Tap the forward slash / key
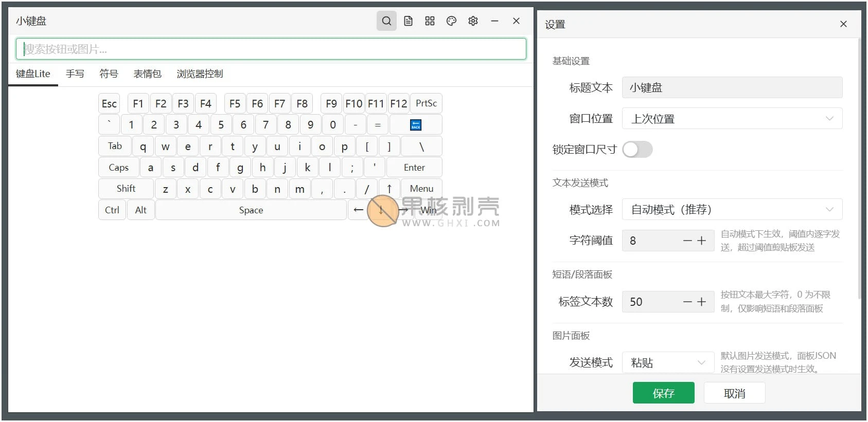Screen dimensions: 868x422 (x=367, y=189)
